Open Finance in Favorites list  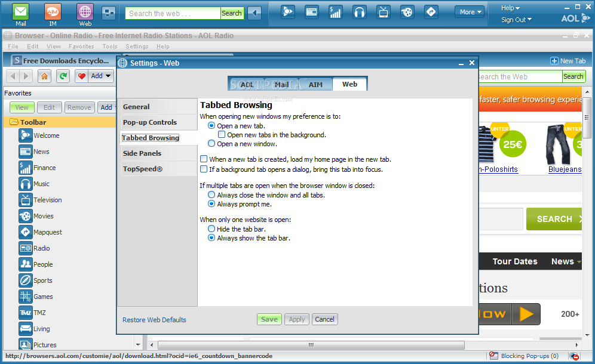37,168
